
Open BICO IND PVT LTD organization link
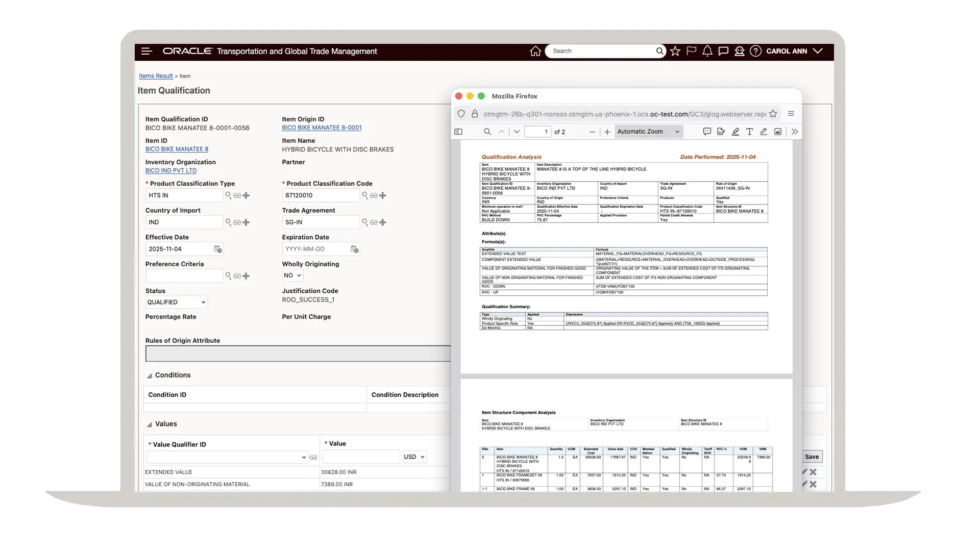(170, 170)
